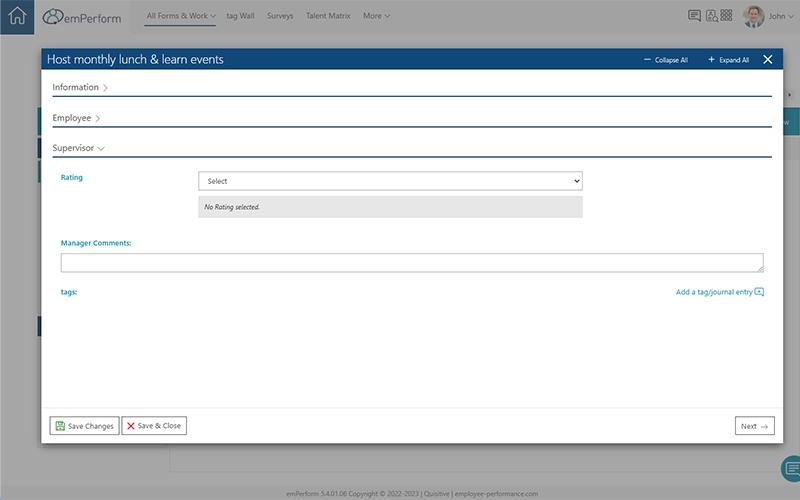Collapse all sections in the dialog
Screen dimensions: 800x500
coord(666,60)
